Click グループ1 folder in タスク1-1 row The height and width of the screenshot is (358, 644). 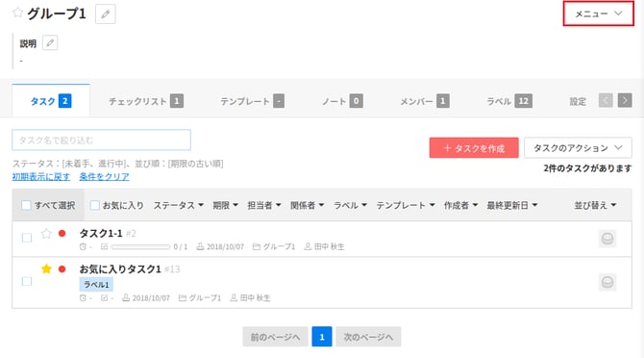(x=274, y=246)
